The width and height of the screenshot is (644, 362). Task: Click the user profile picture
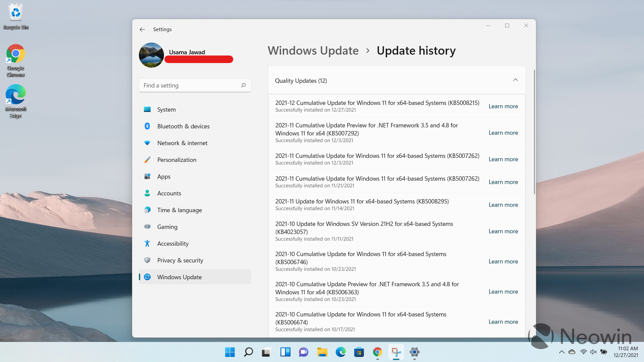click(152, 55)
